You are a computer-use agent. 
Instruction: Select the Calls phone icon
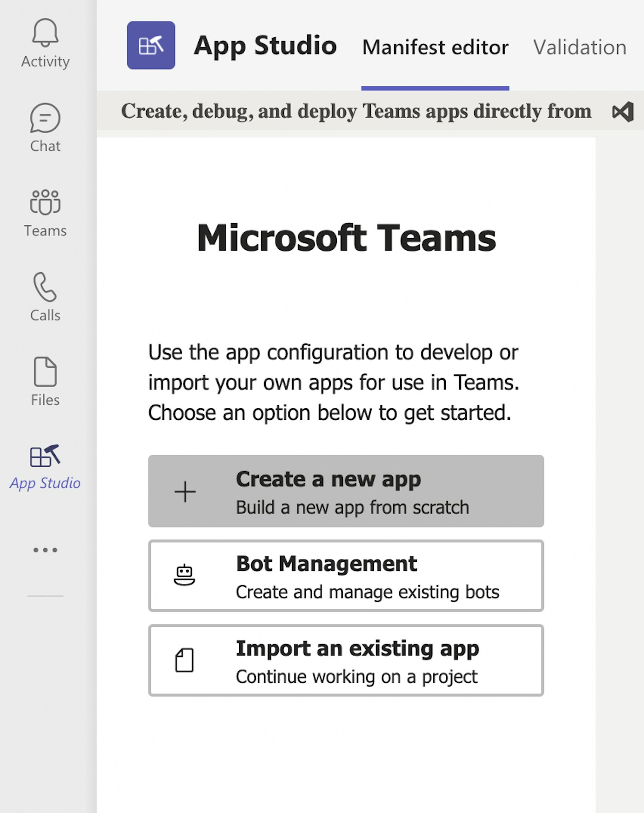[45, 287]
